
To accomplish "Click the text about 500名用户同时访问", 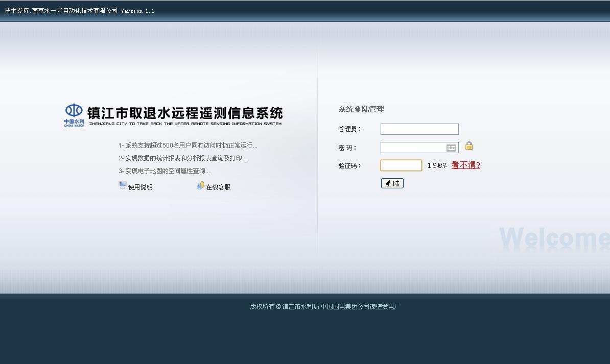I will (x=188, y=145).
